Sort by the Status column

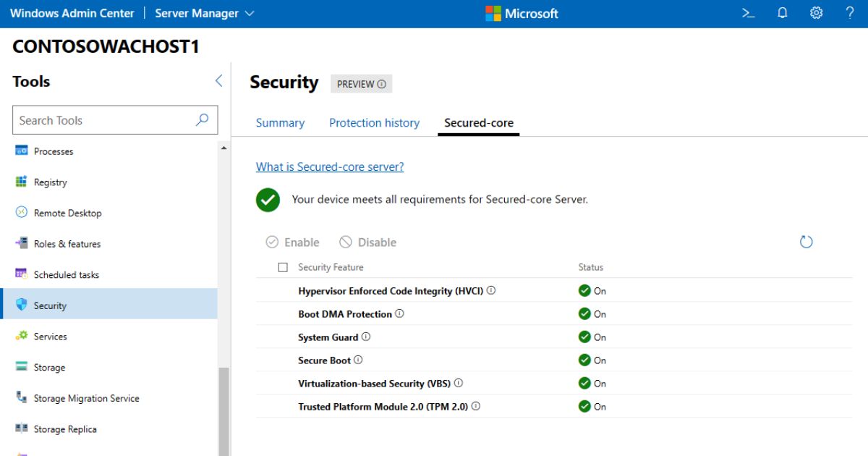pyautogui.click(x=591, y=267)
